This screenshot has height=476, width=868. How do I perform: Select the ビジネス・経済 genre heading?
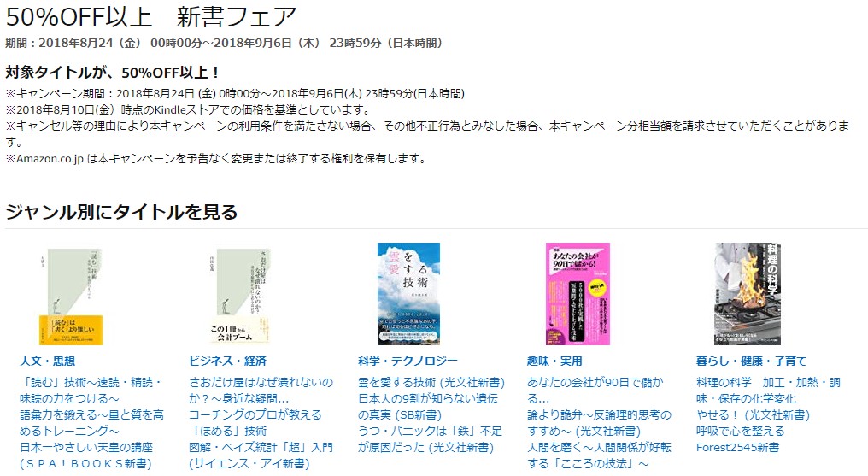(228, 361)
